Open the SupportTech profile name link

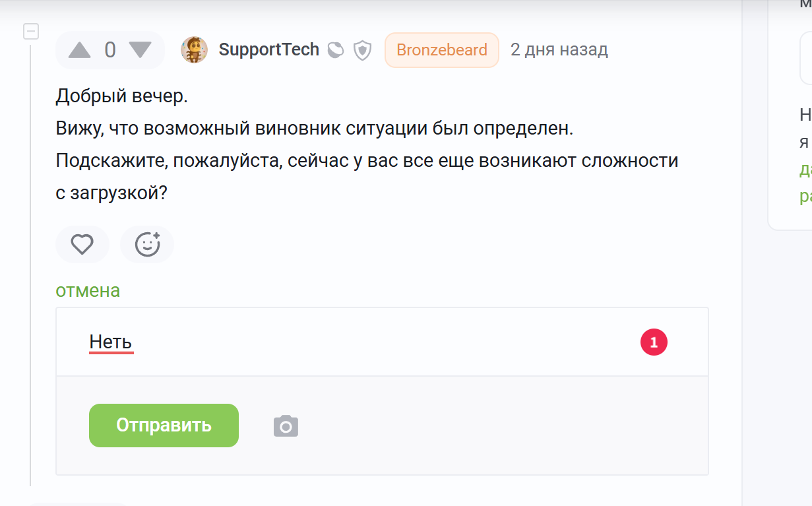268,50
